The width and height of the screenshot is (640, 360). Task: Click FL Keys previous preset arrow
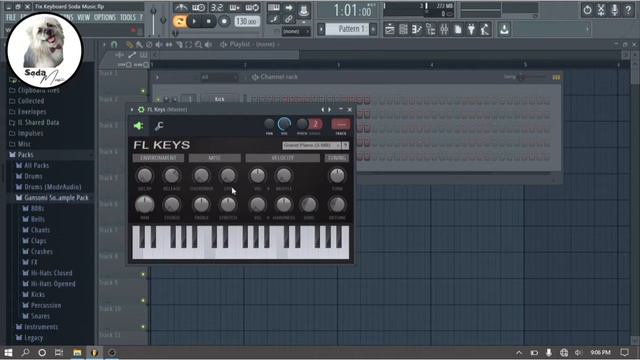point(323,109)
